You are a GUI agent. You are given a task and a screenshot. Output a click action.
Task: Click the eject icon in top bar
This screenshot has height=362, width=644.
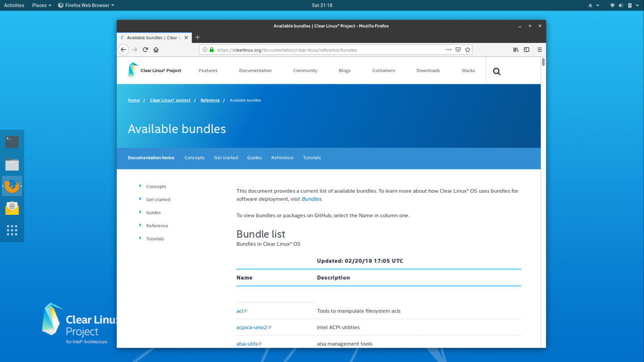tap(590, 5)
